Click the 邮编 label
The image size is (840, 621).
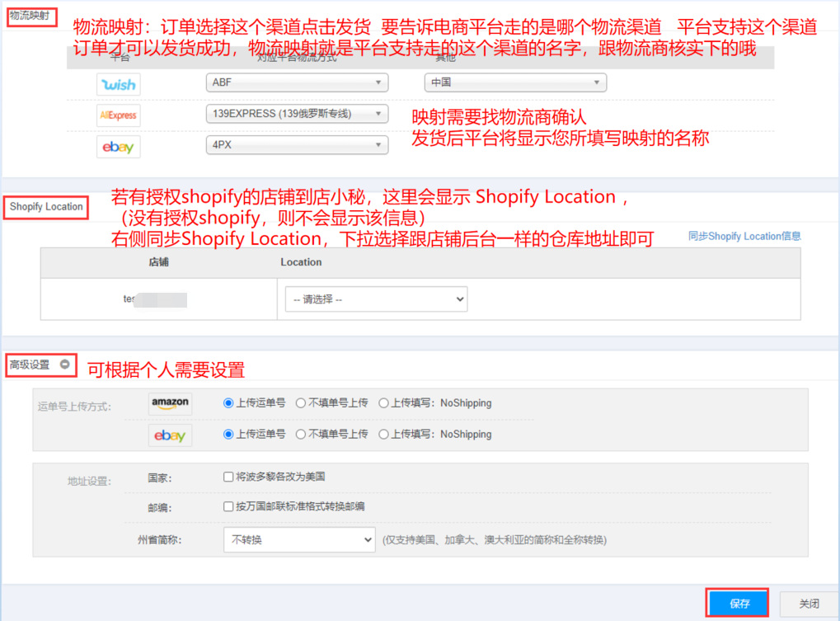click(160, 507)
